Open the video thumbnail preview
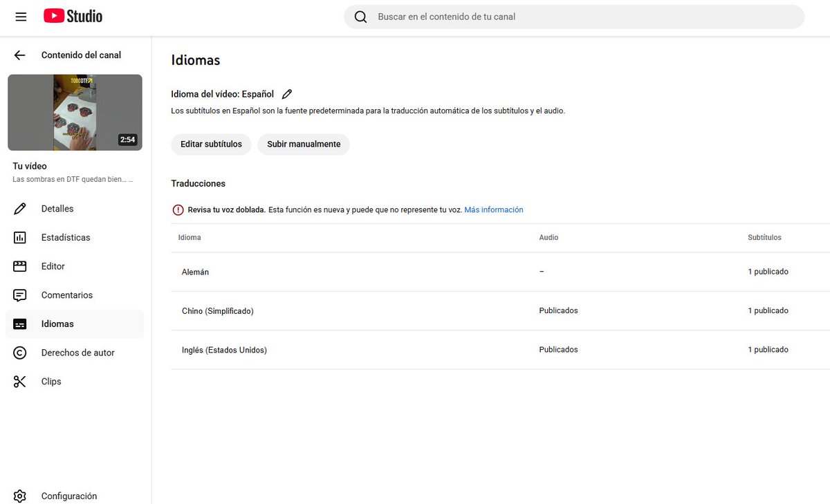Screen dimensions: 830x504 75,113
